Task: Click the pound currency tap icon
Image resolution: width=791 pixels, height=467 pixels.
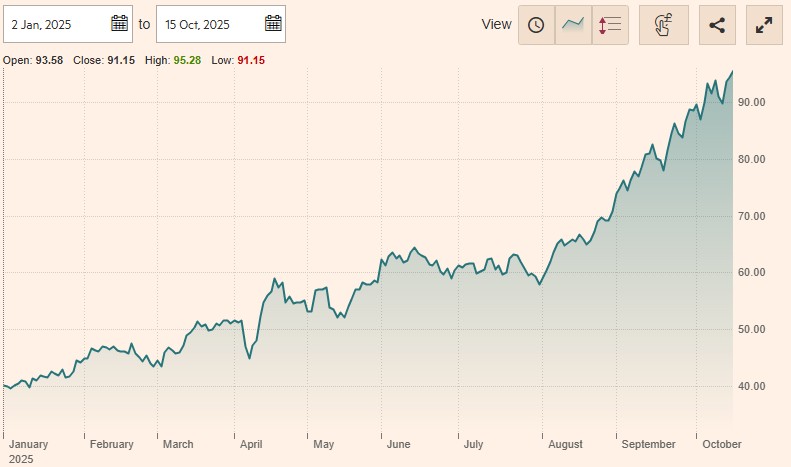Action: coord(664,25)
